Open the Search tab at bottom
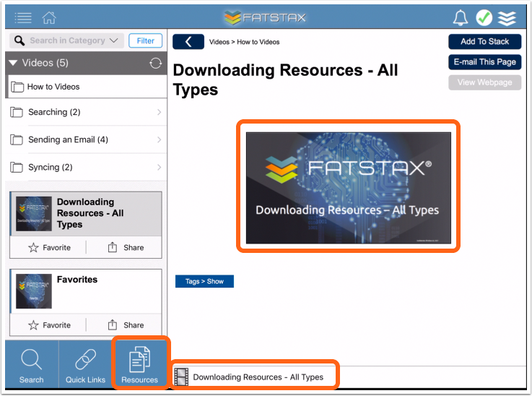Viewport: 532px width, 396px height. pyautogui.click(x=32, y=365)
